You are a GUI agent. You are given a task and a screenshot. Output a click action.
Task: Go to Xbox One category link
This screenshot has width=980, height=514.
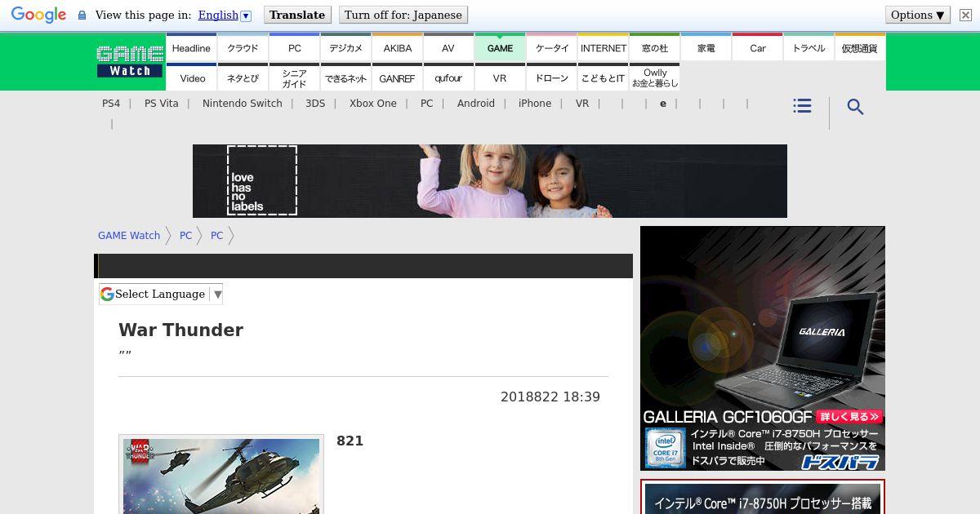pyautogui.click(x=373, y=104)
